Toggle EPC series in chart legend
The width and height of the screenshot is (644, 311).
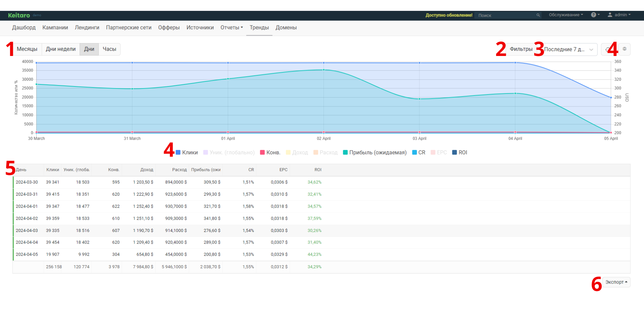(438, 153)
